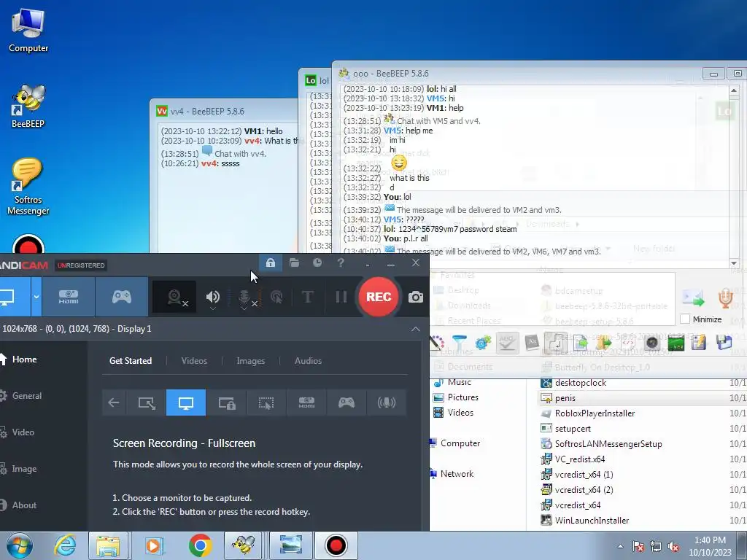Open BeeBEEP taskbar button
Image resolution: width=747 pixels, height=560 pixels.
244,545
